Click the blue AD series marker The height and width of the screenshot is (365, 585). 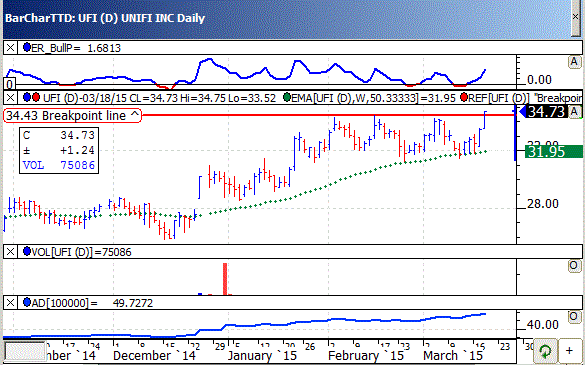[x=27, y=302]
